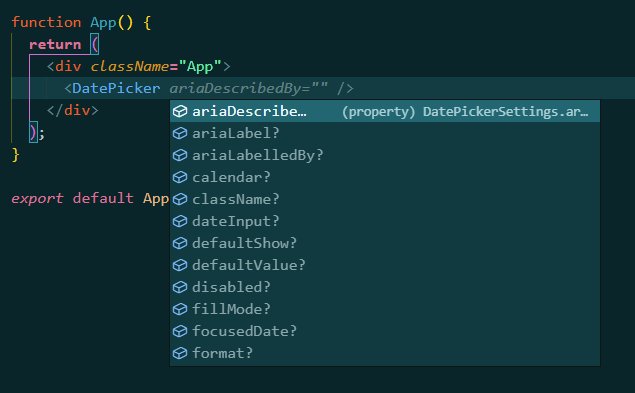This screenshot has width=635, height=393.
Task: Pick the className? suggestion
Action: (x=385, y=199)
